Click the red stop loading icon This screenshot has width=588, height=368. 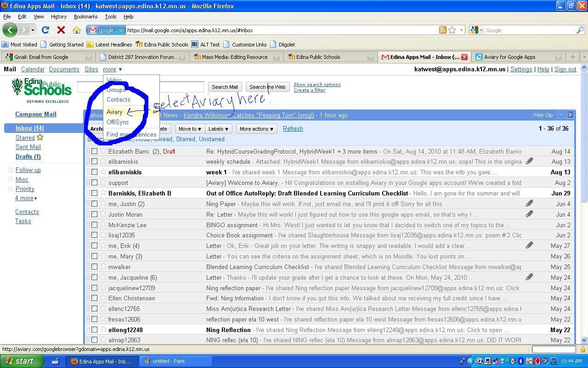(x=61, y=30)
